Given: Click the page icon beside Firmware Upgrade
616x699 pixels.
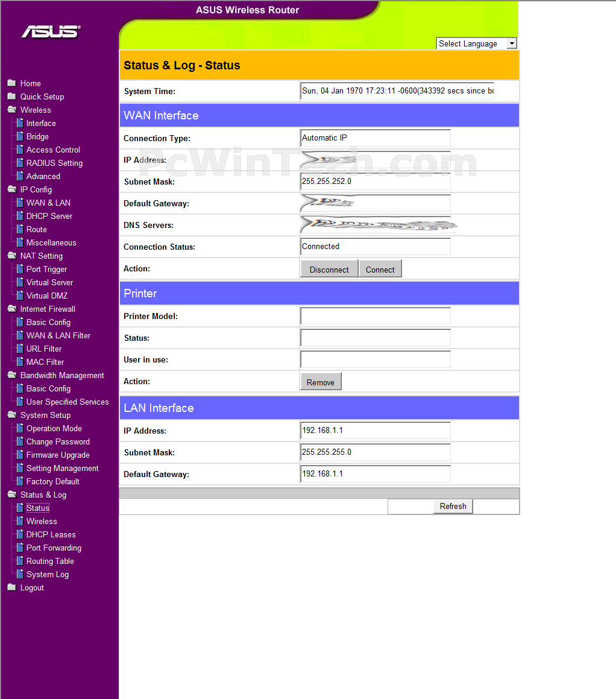Looking at the screenshot, I should pos(20,455).
